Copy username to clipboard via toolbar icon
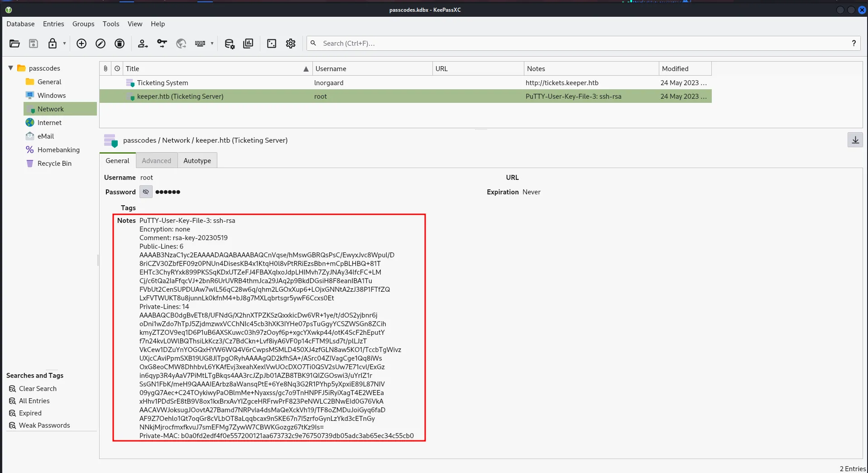Viewport: 868px width, 473px height. tap(143, 43)
